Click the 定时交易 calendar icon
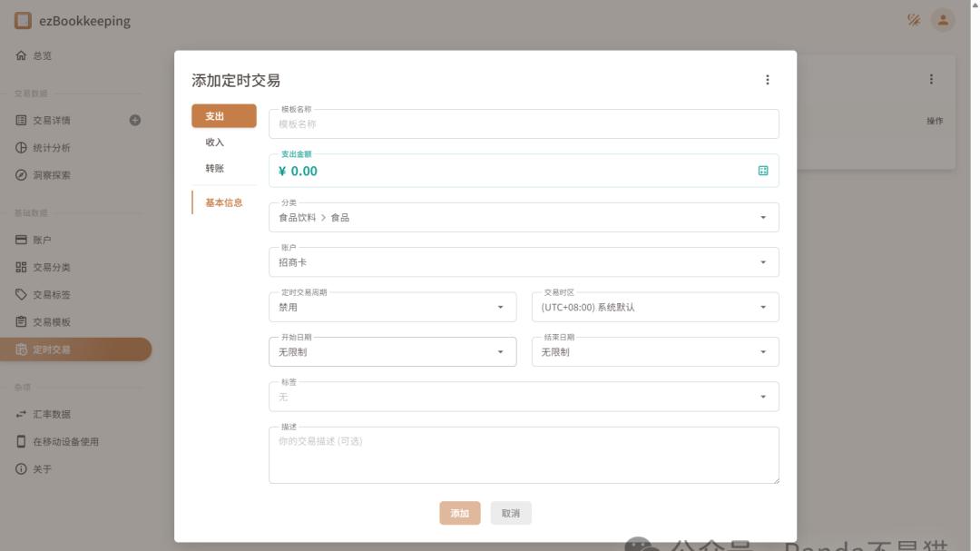Screen dimensions: 980x551 pos(21,349)
